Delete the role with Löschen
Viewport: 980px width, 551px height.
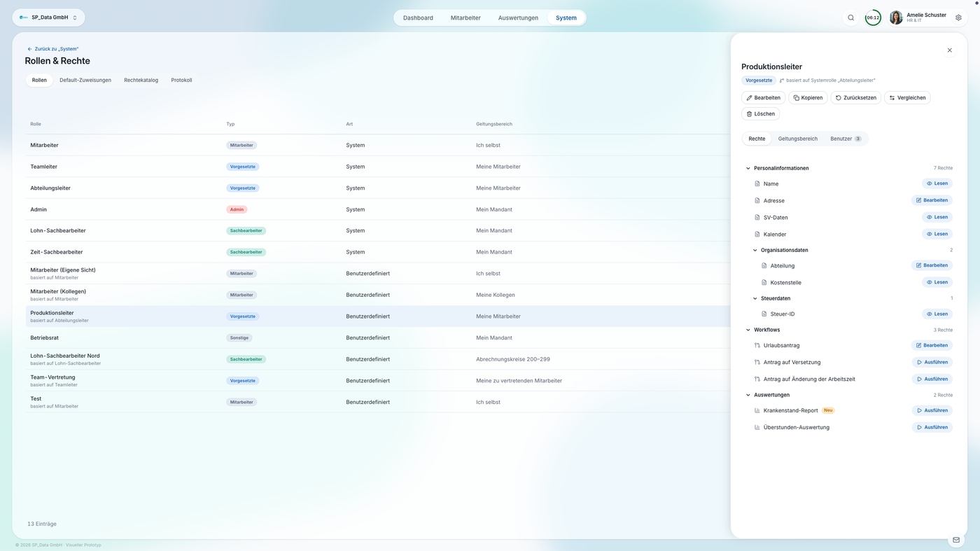tap(760, 113)
